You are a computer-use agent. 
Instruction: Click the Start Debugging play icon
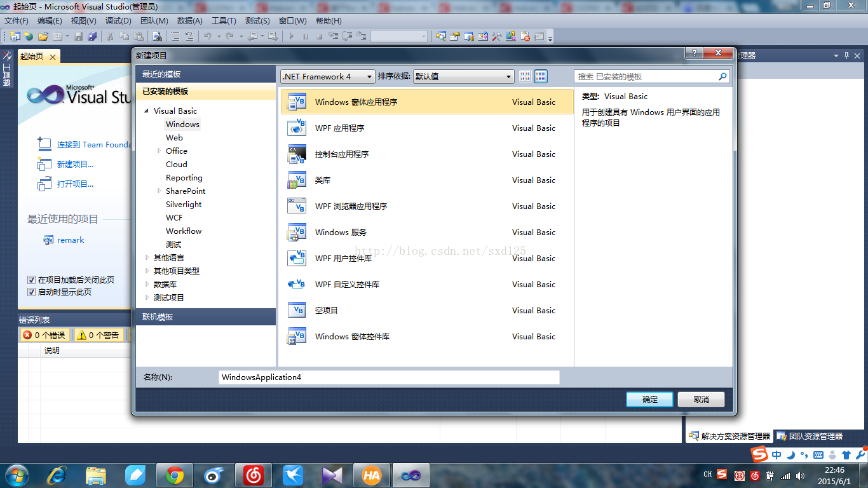point(291,36)
